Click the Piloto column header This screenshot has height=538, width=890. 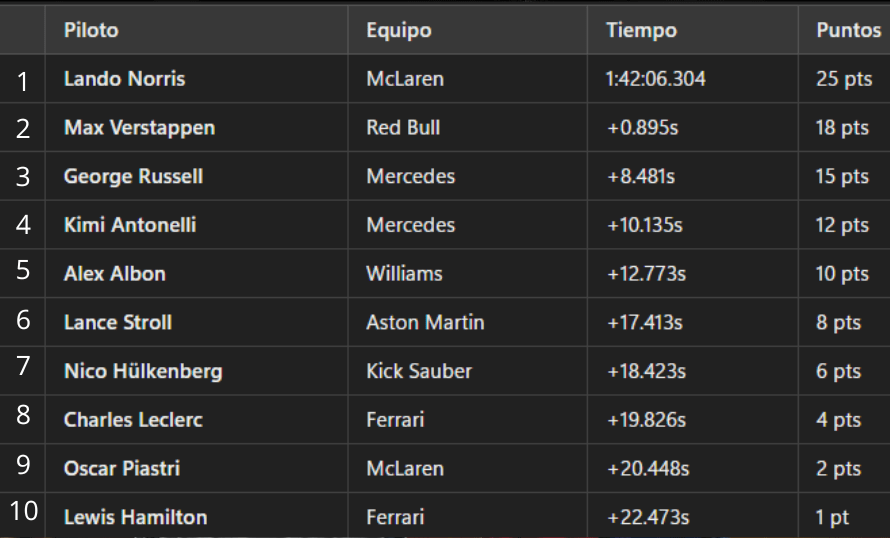(91, 30)
